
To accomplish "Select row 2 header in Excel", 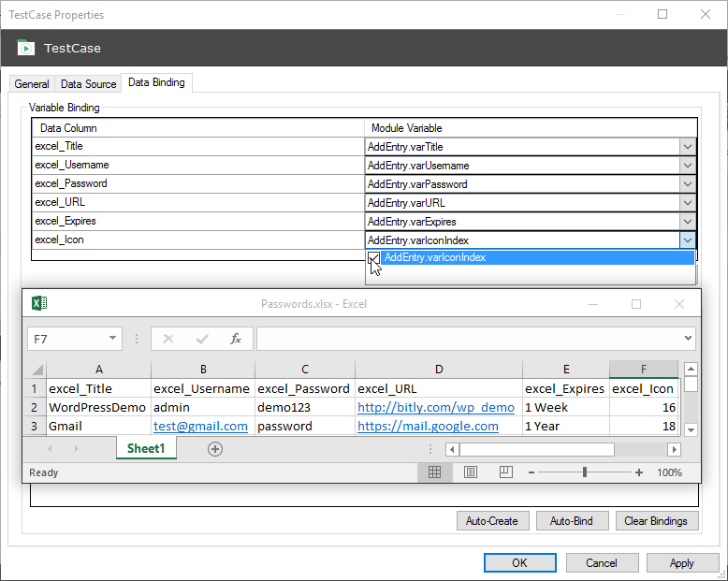I will (x=34, y=407).
